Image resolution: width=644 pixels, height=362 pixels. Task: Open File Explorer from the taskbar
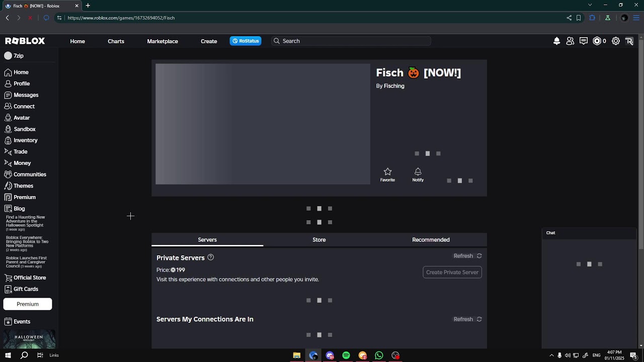(x=297, y=355)
